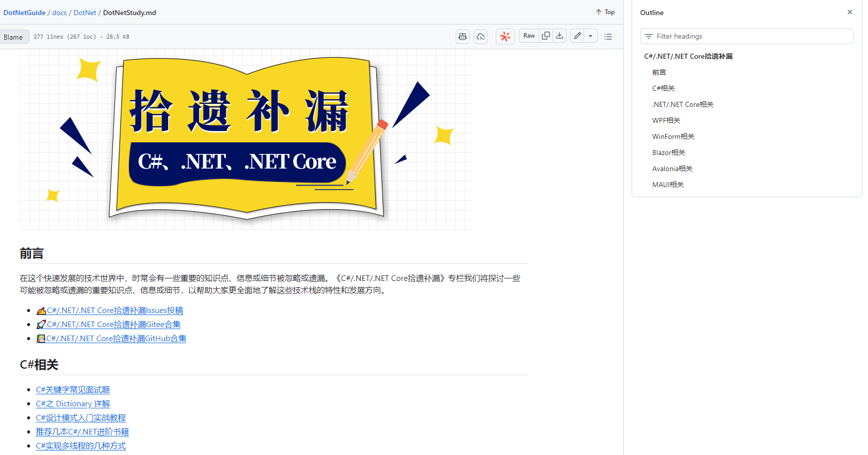This screenshot has width=868, height=455.
Task: Click the Raw button
Action: click(x=529, y=36)
